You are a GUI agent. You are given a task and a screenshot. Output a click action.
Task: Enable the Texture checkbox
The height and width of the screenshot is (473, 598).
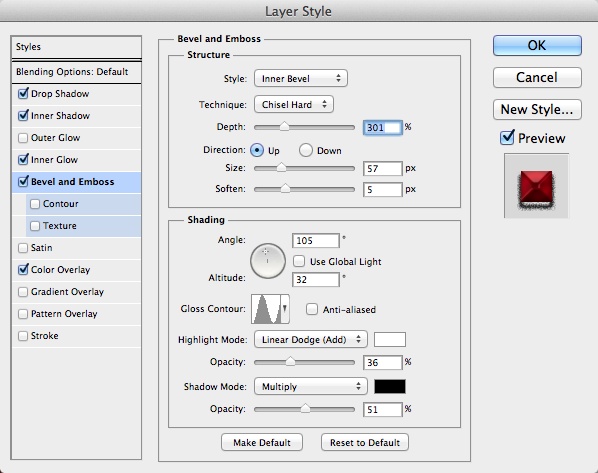tap(35, 226)
